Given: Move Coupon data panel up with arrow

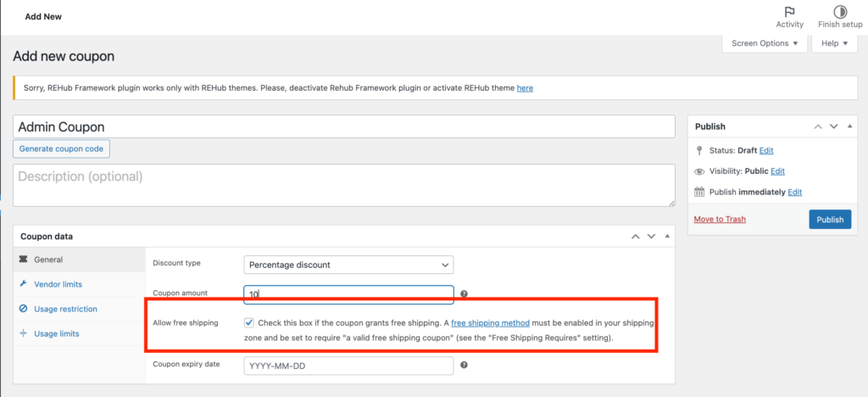Looking at the screenshot, I should (x=636, y=237).
